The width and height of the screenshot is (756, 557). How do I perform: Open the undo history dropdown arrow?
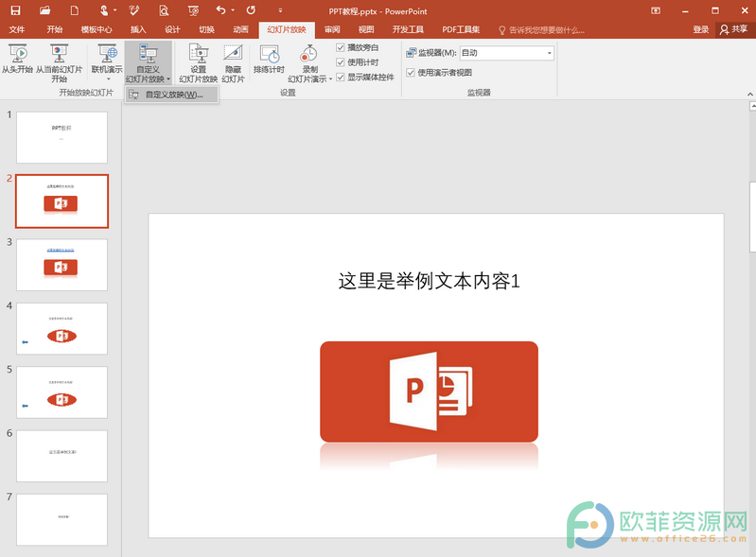(233, 10)
